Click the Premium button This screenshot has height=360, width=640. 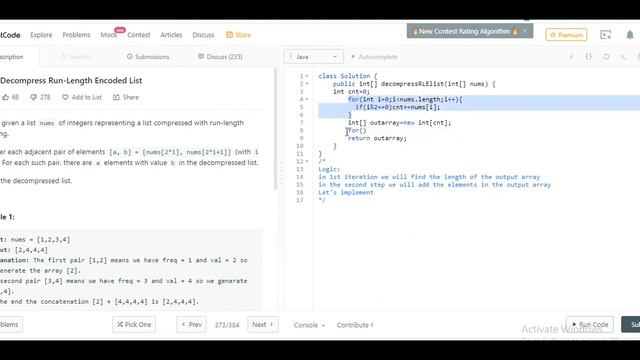[x=566, y=35]
